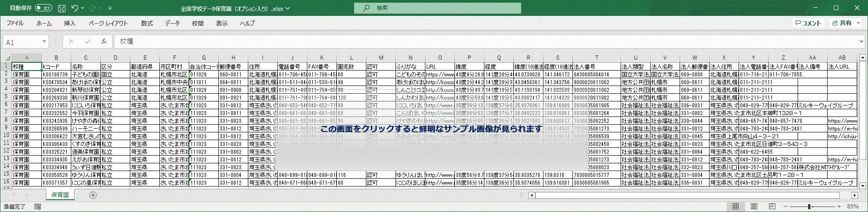This screenshot has width=868, height=212.
Task: Switch to Page Break Preview icon
Action: tap(772, 207)
